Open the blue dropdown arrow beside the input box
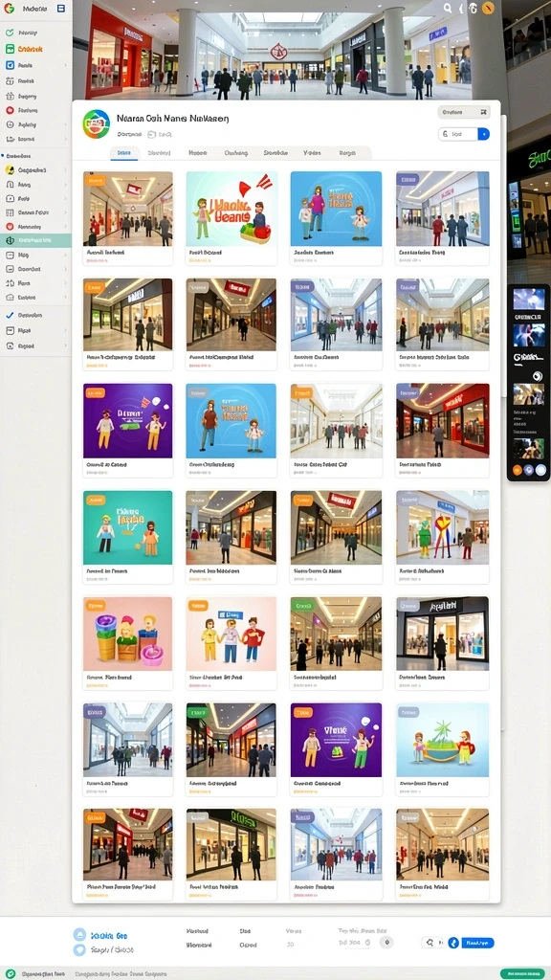 483,134
